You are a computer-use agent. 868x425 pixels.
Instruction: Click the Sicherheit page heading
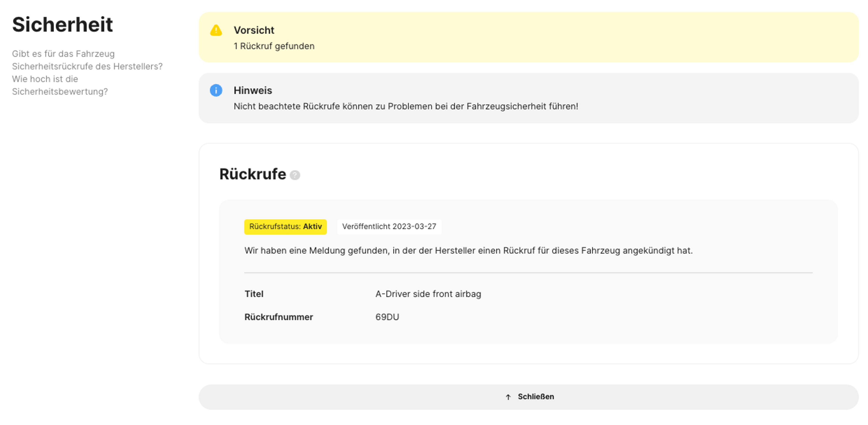[62, 25]
